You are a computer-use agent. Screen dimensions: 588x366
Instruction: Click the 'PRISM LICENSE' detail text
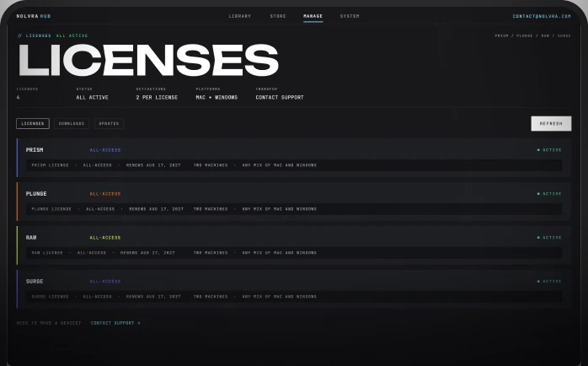pos(51,165)
